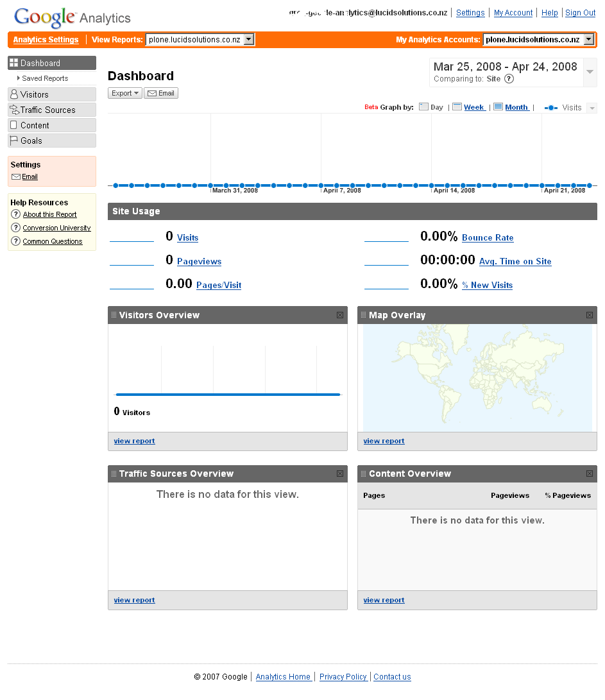Click Sign Out link
605x700 pixels.
coord(581,13)
